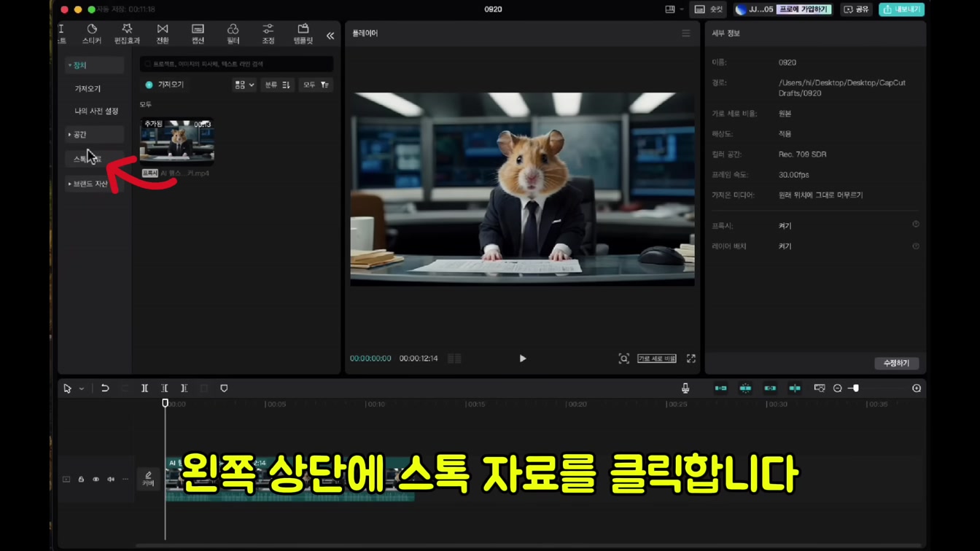Toggle auto snapping in timeline

[x=745, y=388]
